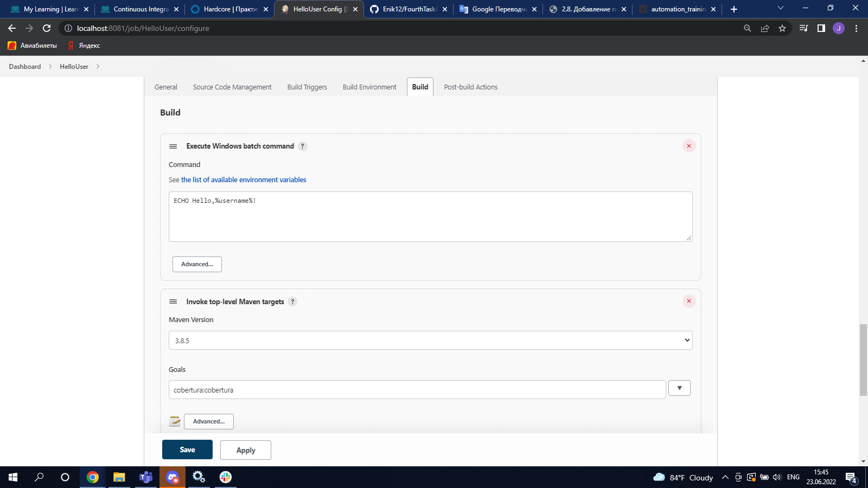
Task: Jump to the Post-build Actions tab
Action: tap(471, 87)
